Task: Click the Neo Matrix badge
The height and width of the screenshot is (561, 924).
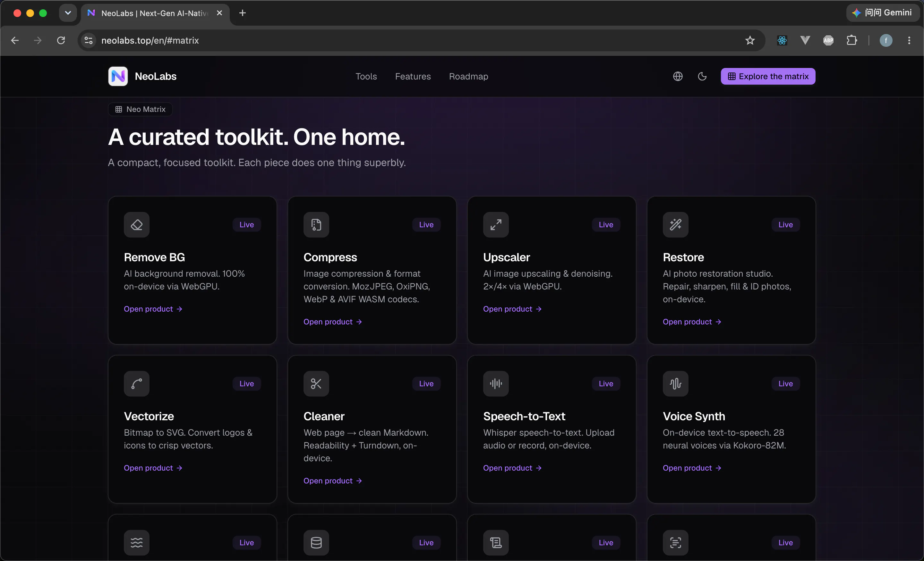Action: [x=140, y=109]
